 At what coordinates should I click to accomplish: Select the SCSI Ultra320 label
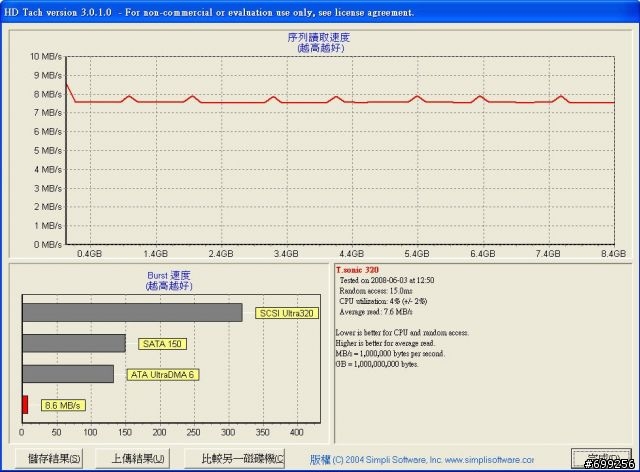coord(287,313)
